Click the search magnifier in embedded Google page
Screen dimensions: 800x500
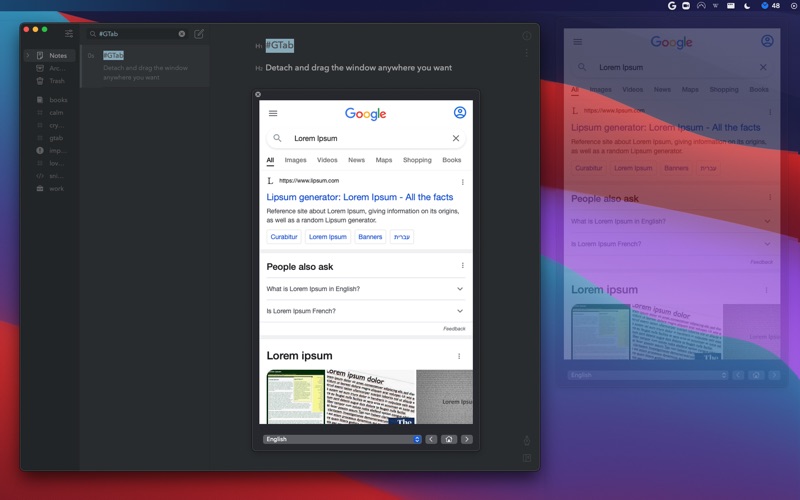pos(277,138)
